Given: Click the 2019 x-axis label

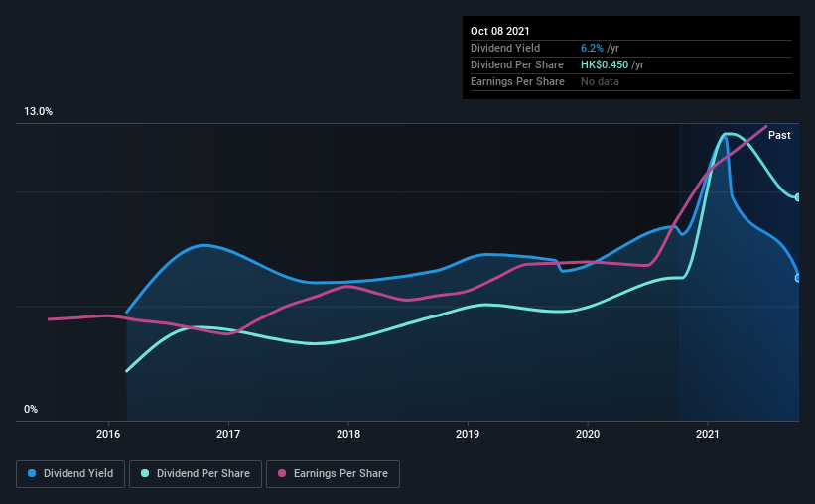Looking at the screenshot, I should tap(468, 434).
